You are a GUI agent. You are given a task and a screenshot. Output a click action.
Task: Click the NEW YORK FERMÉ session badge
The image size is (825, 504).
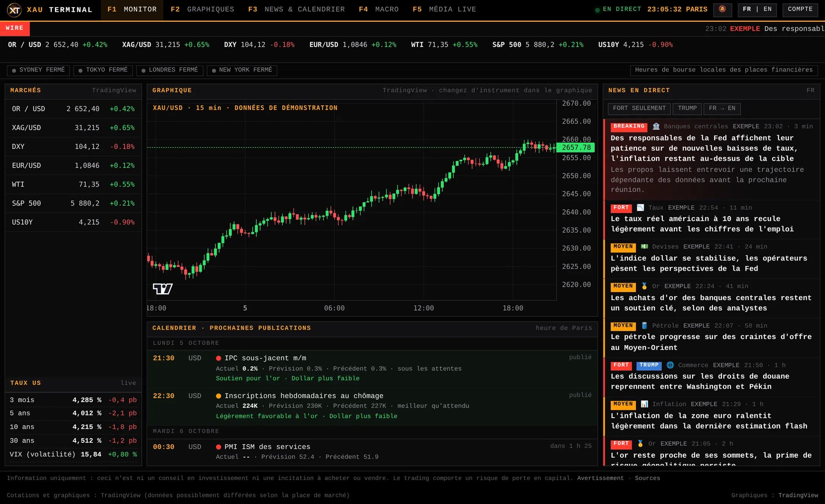click(242, 70)
